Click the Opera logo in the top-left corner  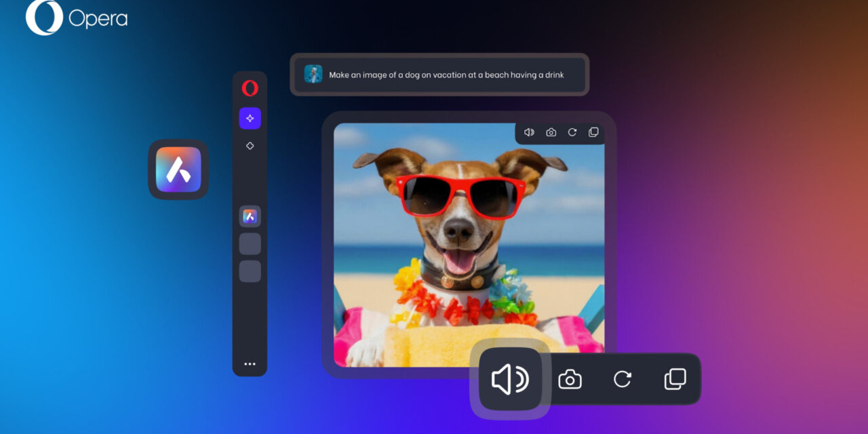76,18
